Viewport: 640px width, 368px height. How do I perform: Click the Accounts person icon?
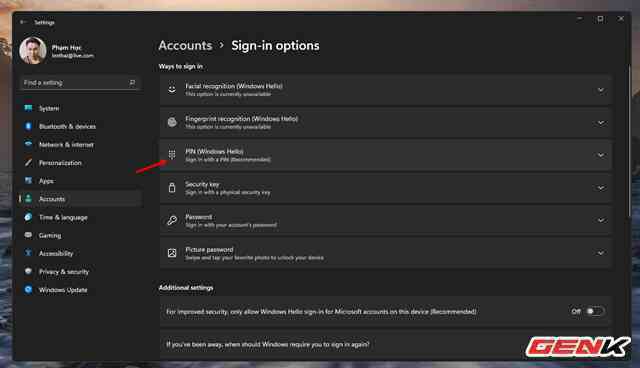28,199
